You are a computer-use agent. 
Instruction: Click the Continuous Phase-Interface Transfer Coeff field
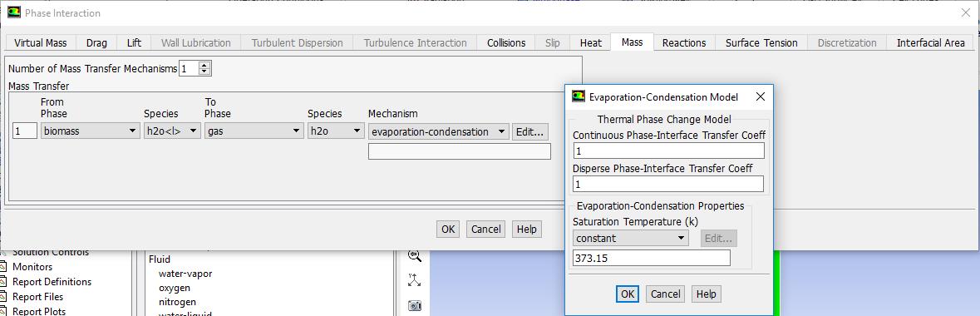coord(669,151)
